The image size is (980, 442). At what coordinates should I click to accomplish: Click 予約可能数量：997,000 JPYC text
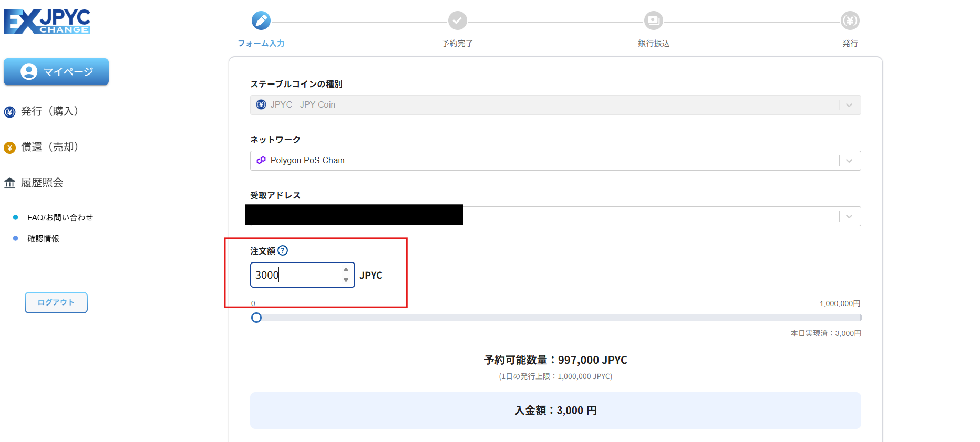[x=555, y=360]
